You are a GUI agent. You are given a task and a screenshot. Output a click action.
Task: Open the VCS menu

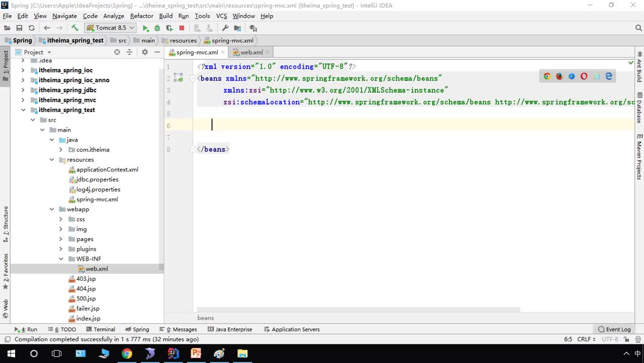pyautogui.click(x=222, y=16)
